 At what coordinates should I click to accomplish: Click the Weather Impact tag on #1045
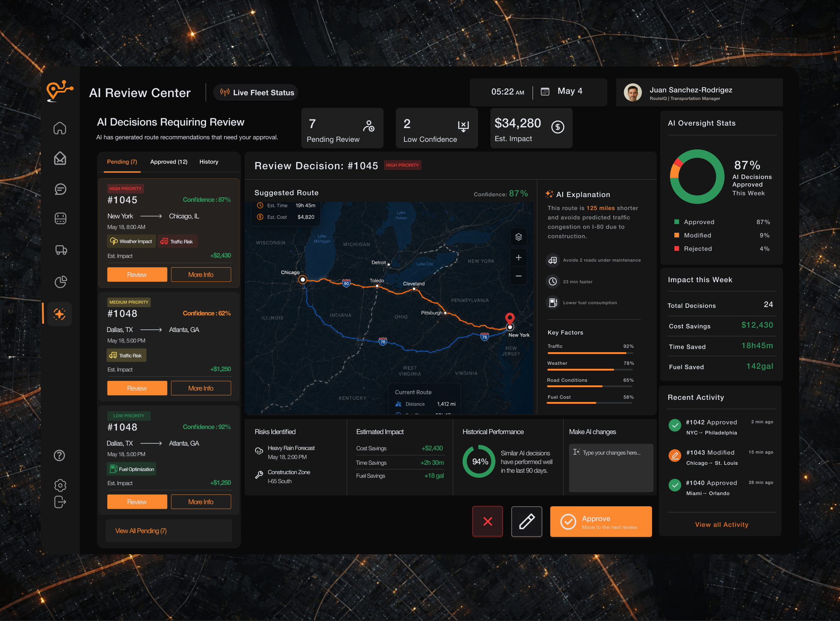pyautogui.click(x=131, y=241)
